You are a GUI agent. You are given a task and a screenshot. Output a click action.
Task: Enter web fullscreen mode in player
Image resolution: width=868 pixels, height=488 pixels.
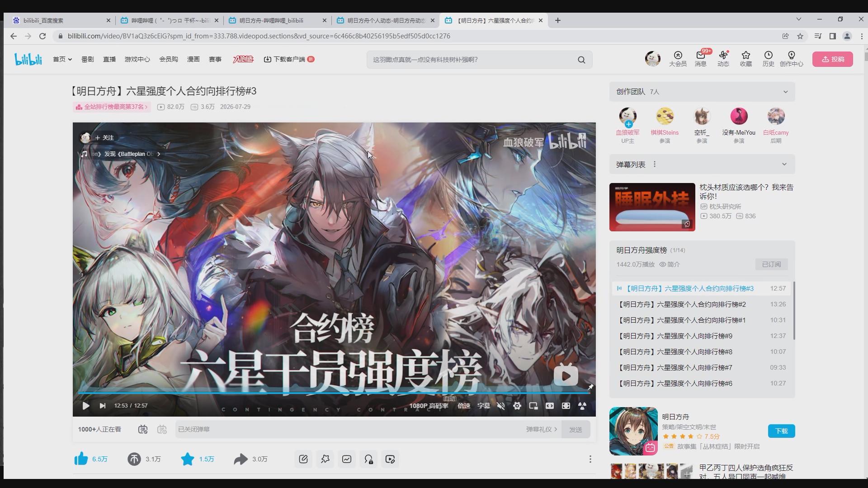pyautogui.click(x=566, y=406)
